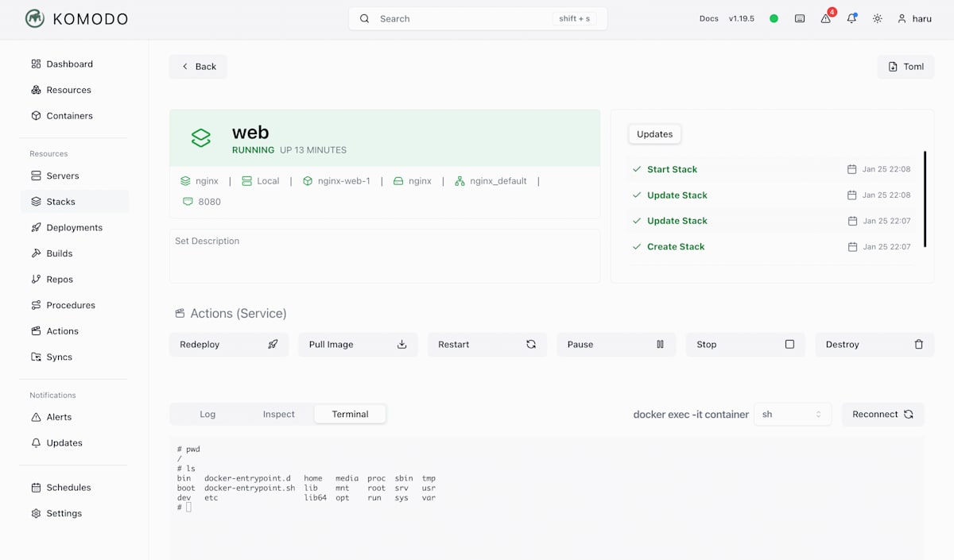Open Schedules in sidebar
Viewport: 954px width, 560px height.
pos(75,487)
